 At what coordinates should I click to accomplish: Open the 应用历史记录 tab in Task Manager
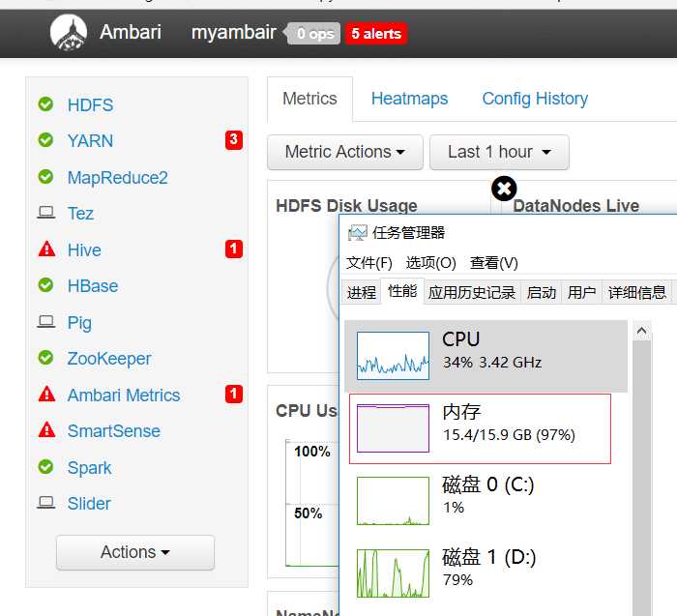pos(472,293)
